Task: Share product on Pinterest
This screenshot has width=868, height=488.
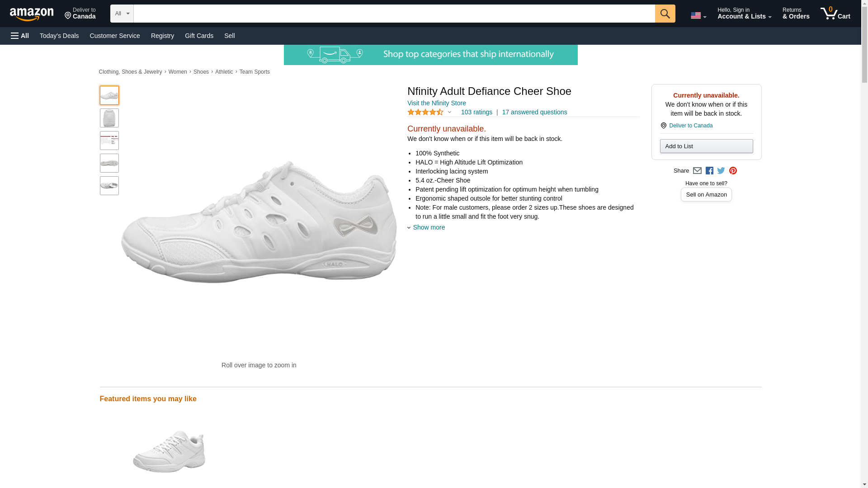Action: (733, 171)
